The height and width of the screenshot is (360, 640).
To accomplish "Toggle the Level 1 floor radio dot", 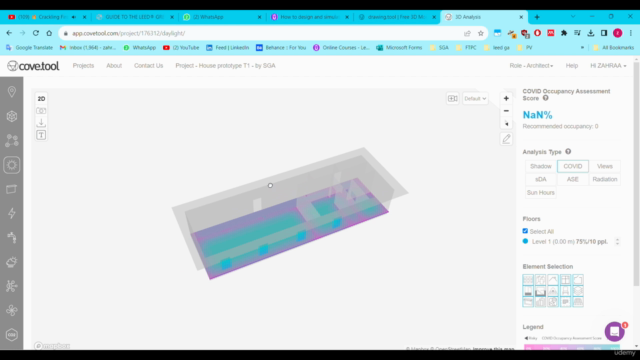I will 525,241.
